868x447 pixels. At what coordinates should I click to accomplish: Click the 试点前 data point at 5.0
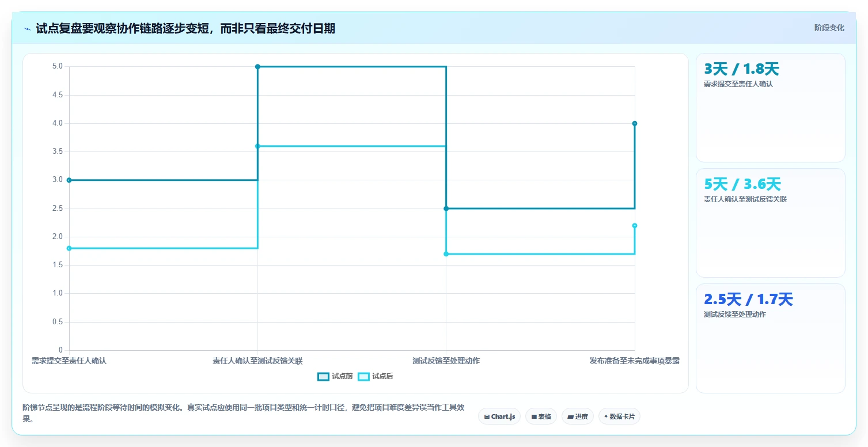click(x=257, y=67)
